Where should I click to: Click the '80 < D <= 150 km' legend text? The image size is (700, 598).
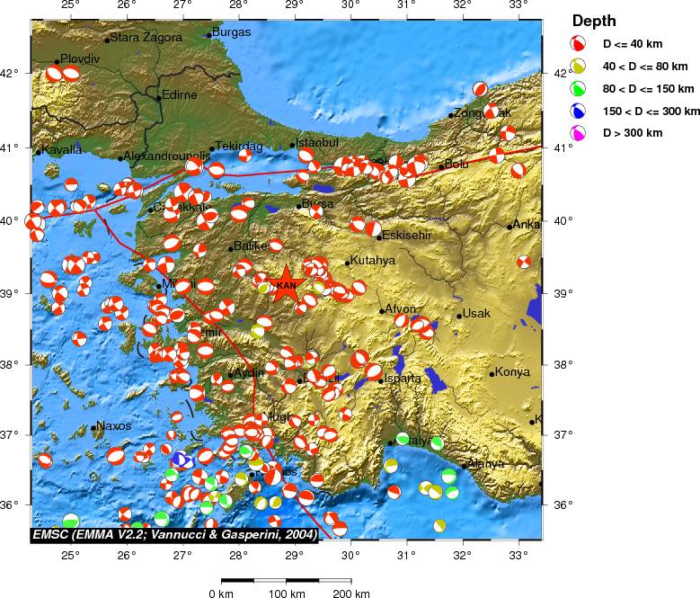tap(648, 88)
